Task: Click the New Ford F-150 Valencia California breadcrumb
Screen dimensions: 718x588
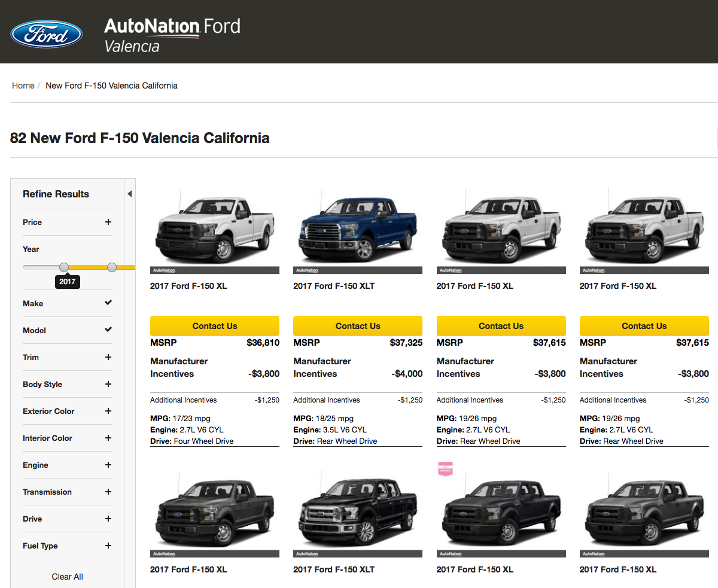Action: (112, 86)
